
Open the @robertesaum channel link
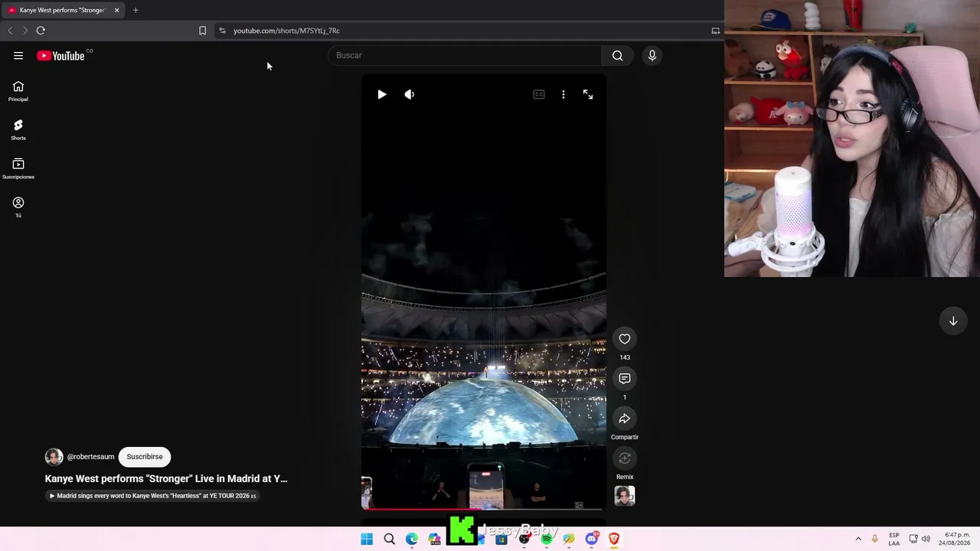[90, 457]
